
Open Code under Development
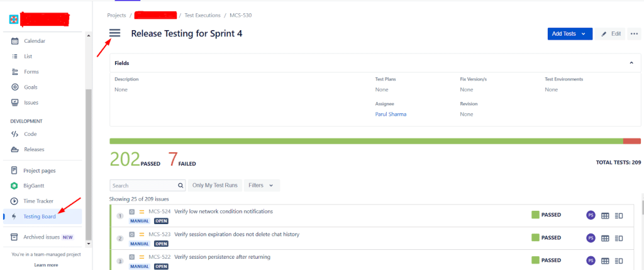point(30,134)
